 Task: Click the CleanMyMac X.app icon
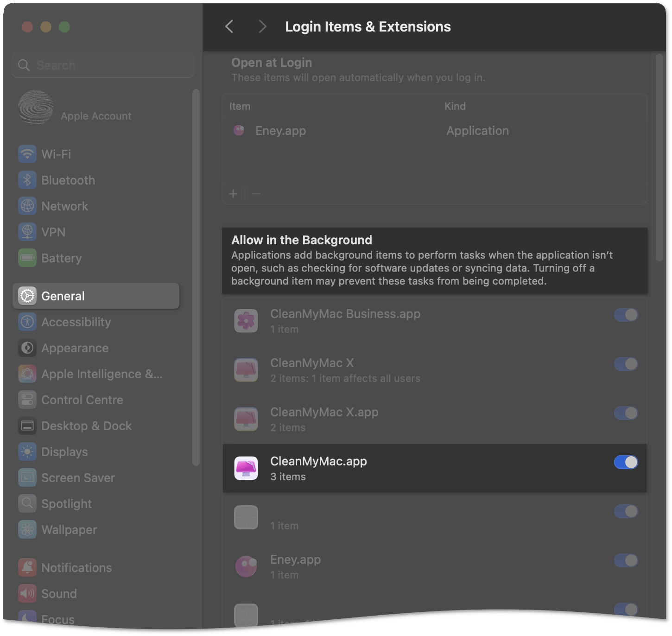(x=246, y=419)
